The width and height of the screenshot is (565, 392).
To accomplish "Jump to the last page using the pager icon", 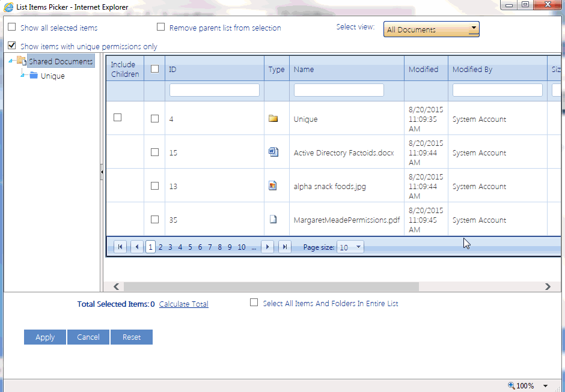I will click(x=285, y=246).
